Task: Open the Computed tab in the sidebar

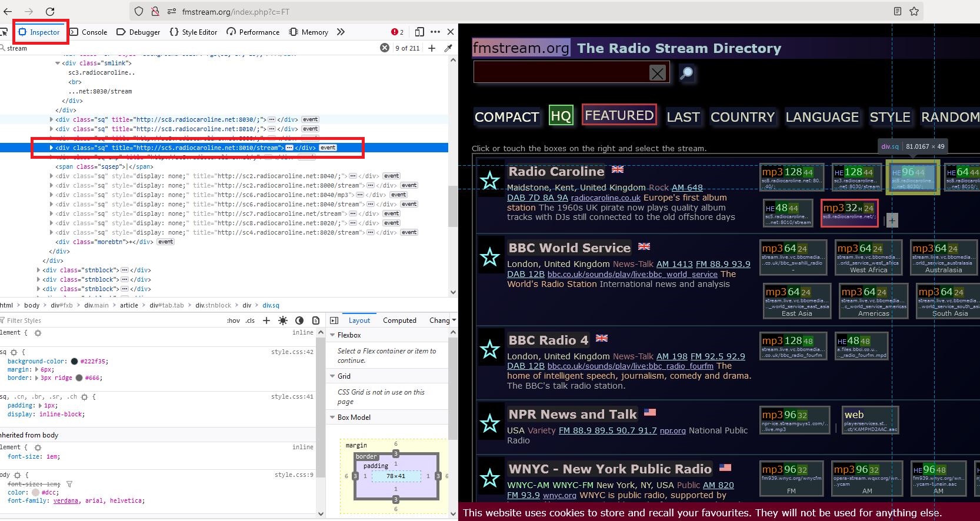Action: click(x=399, y=320)
